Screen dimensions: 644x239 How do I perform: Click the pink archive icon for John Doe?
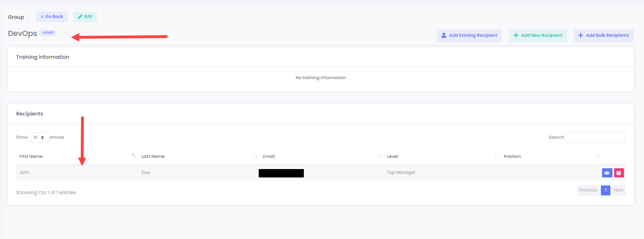[618, 173]
